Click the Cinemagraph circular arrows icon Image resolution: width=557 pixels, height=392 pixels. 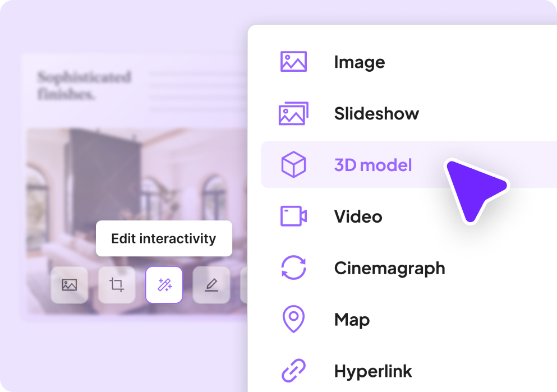[x=293, y=268]
